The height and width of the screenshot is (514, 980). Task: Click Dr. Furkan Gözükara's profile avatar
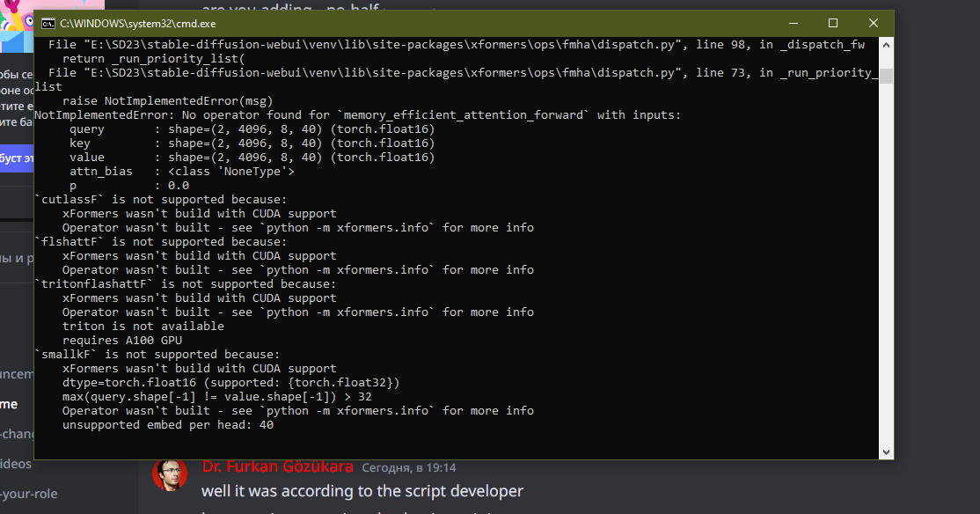170,478
